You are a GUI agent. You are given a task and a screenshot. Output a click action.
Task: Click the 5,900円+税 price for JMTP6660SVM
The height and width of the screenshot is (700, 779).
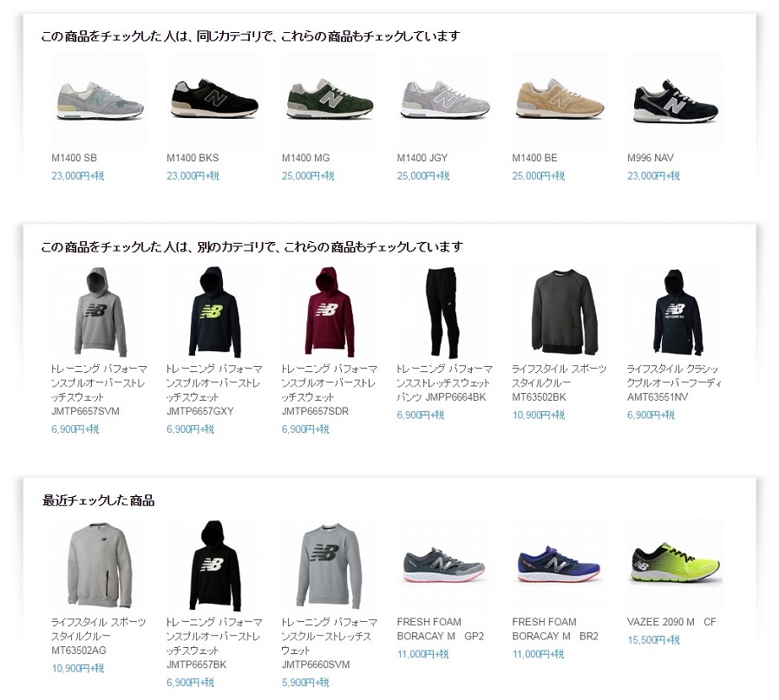coord(305,683)
